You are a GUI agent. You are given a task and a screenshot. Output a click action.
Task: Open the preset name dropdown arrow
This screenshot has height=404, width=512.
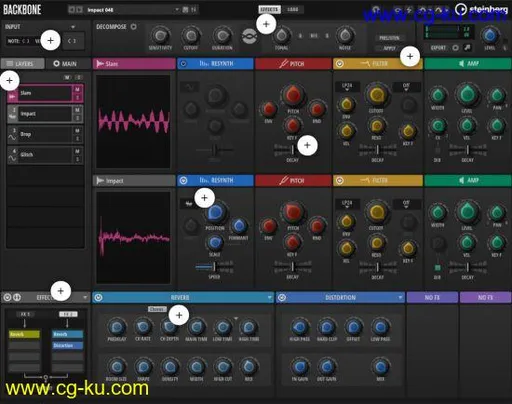(177, 10)
